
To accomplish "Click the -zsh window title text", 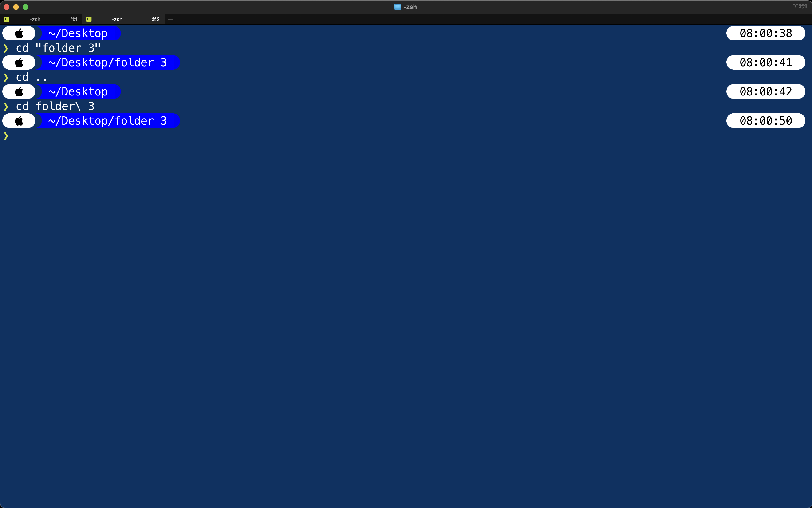I will (410, 7).
